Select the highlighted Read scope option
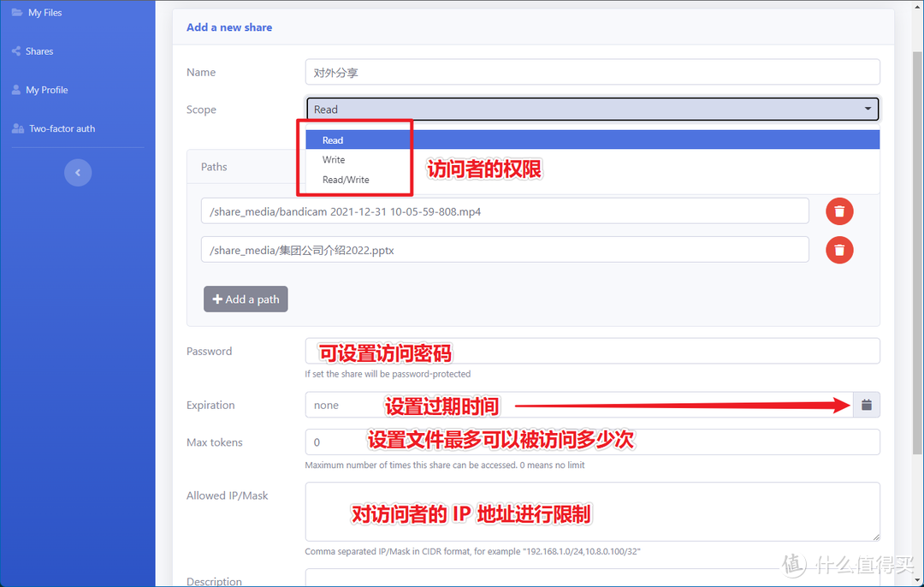 (333, 139)
